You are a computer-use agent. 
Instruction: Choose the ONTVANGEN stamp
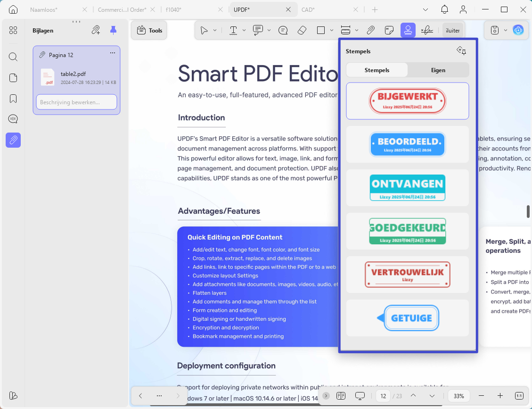[408, 188]
